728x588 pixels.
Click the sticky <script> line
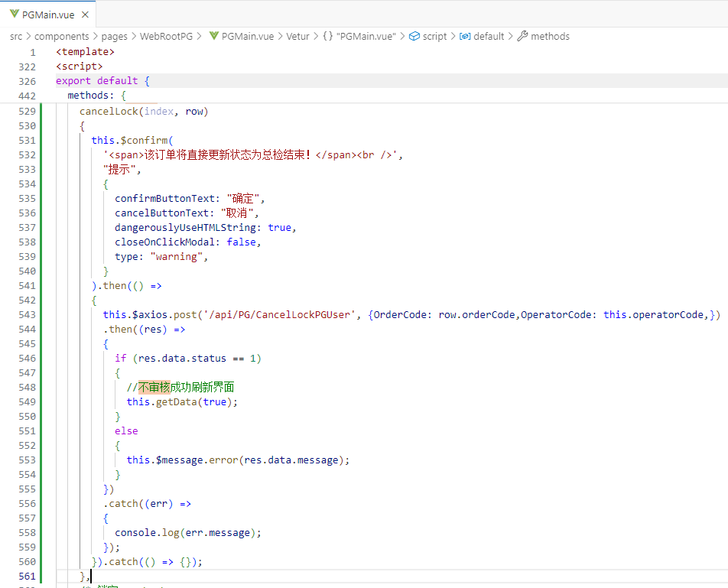(x=79, y=66)
